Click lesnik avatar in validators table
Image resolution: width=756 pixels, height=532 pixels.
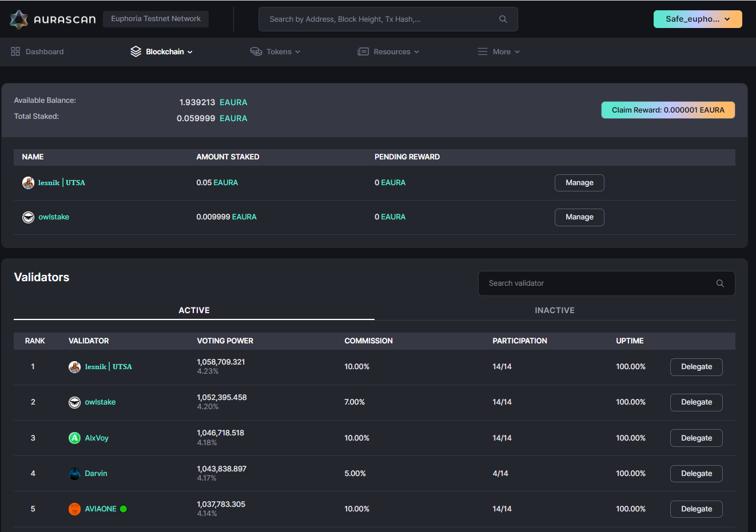coord(74,367)
